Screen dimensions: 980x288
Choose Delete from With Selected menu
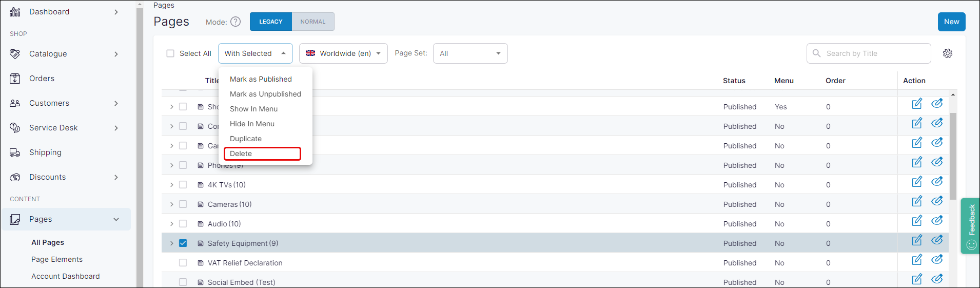(262, 153)
